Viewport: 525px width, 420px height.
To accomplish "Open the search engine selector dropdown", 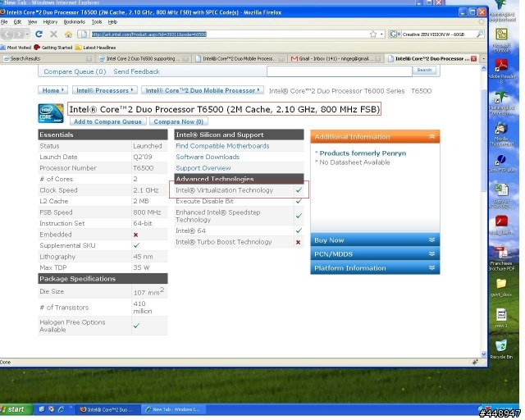I will pyautogui.click(x=395, y=34).
